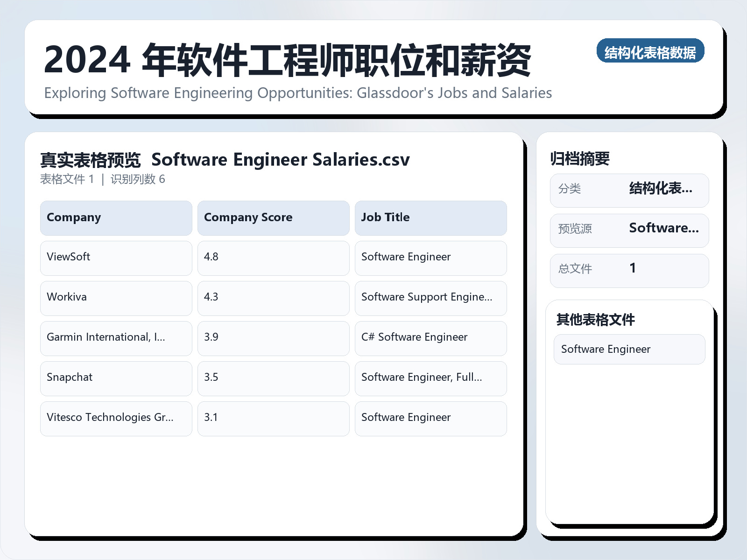Expand the Software Support Engine... job title
The image size is (747, 560).
pos(430,298)
